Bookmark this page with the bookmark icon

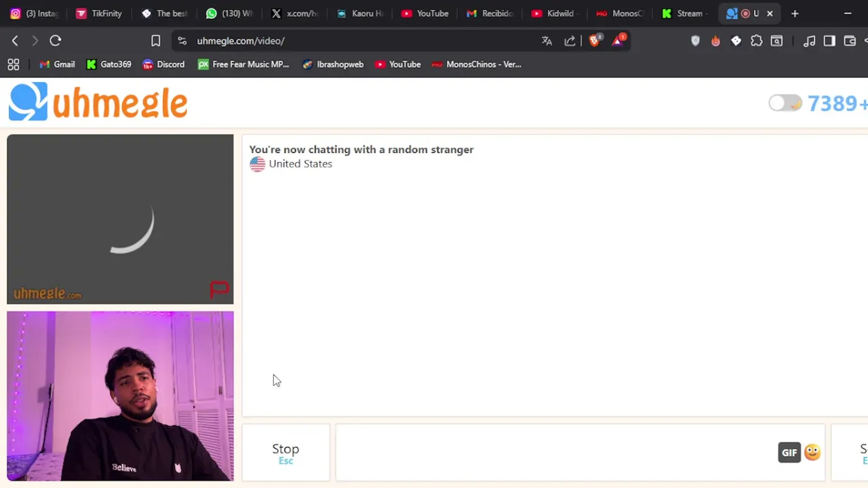pos(156,41)
